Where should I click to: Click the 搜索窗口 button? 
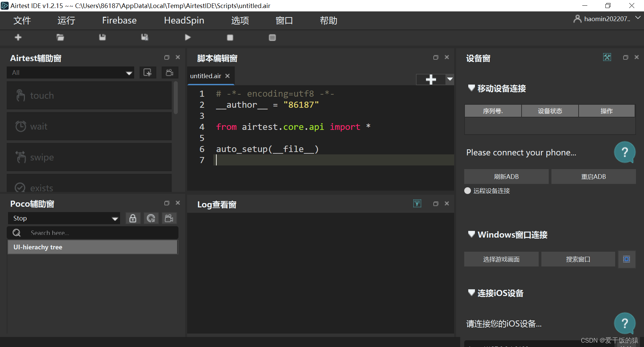(x=578, y=259)
